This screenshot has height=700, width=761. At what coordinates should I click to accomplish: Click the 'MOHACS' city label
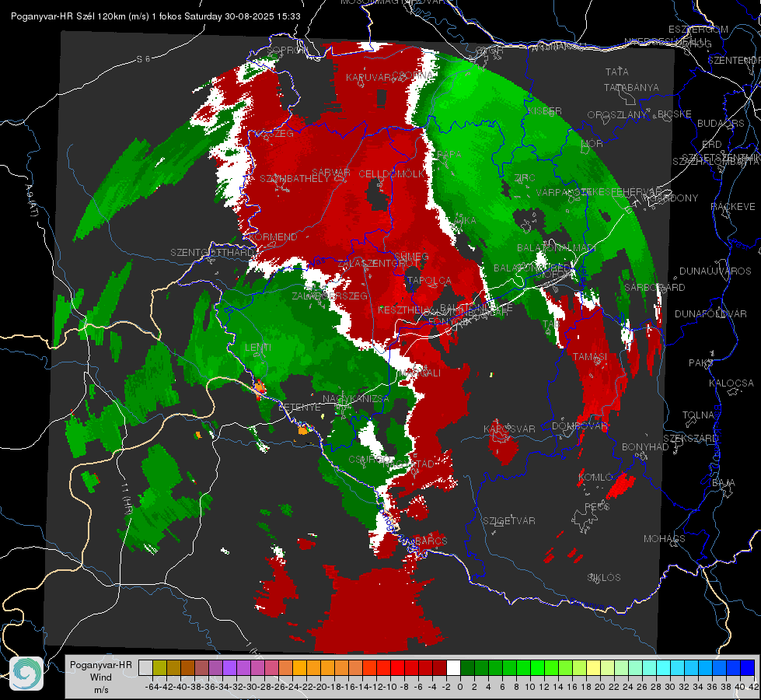[x=664, y=539]
